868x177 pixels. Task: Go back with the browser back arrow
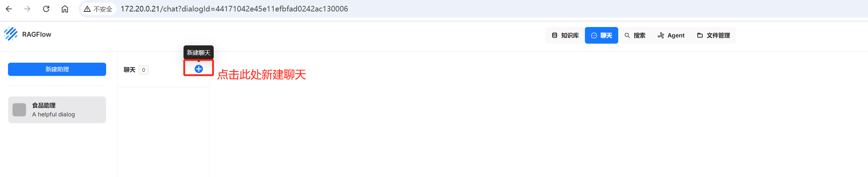pyautogui.click(x=9, y=9)
